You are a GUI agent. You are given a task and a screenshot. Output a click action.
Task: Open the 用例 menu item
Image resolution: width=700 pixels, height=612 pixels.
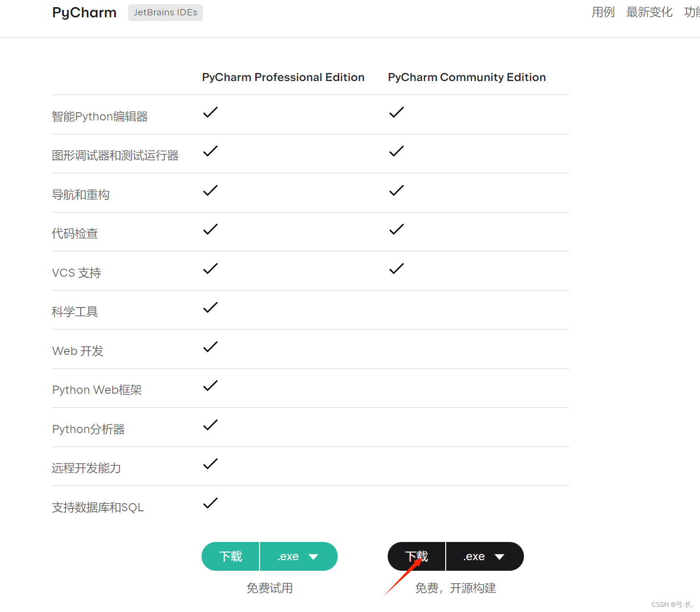603,12
